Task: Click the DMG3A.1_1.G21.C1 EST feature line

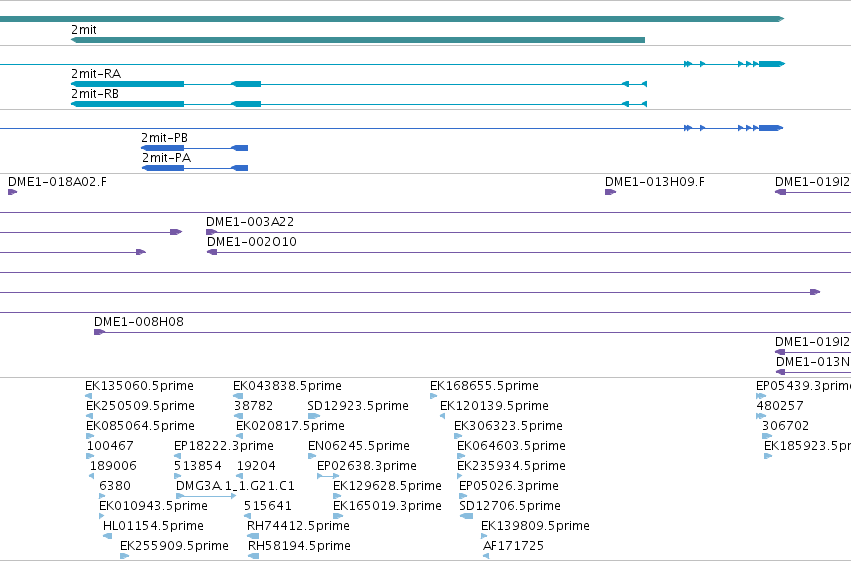Action: pyautogui.click(x=206, y=496)
